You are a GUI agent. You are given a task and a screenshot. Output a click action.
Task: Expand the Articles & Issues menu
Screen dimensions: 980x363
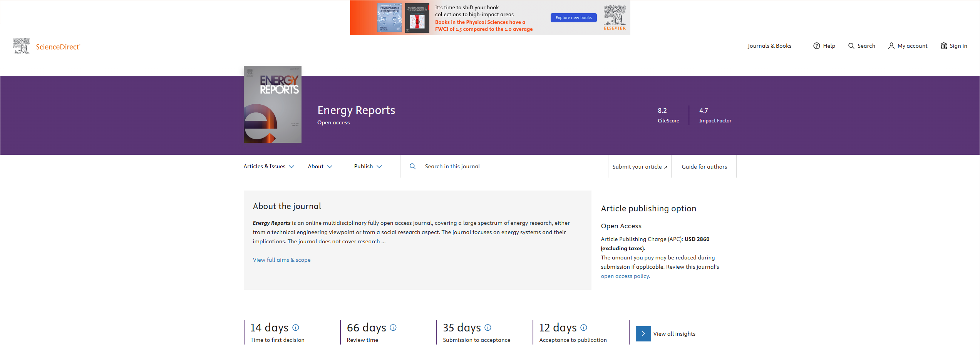269,166
